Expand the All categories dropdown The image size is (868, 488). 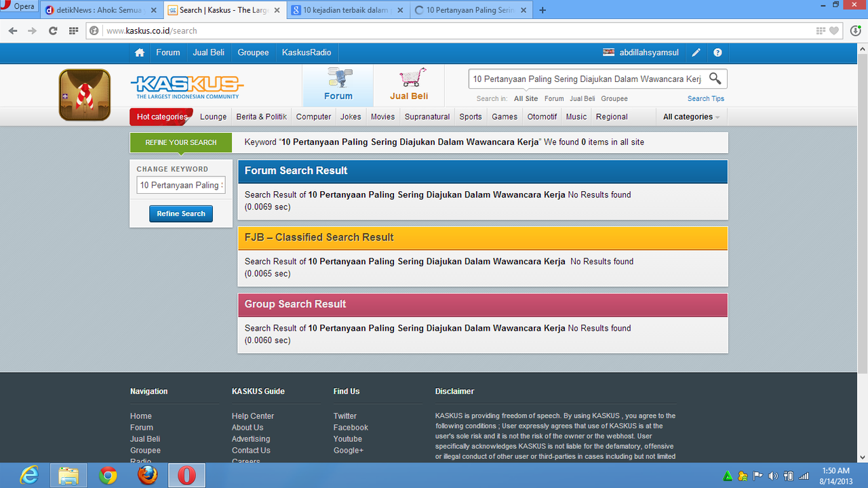tap(691, 117)
